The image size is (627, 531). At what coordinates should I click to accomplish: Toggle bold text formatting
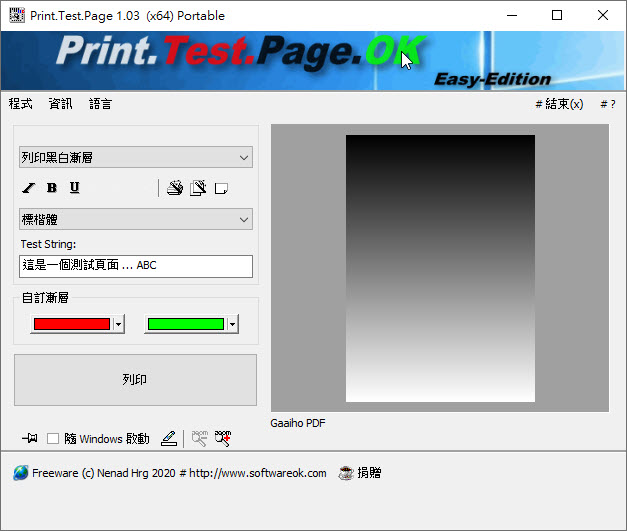(52, 188)
